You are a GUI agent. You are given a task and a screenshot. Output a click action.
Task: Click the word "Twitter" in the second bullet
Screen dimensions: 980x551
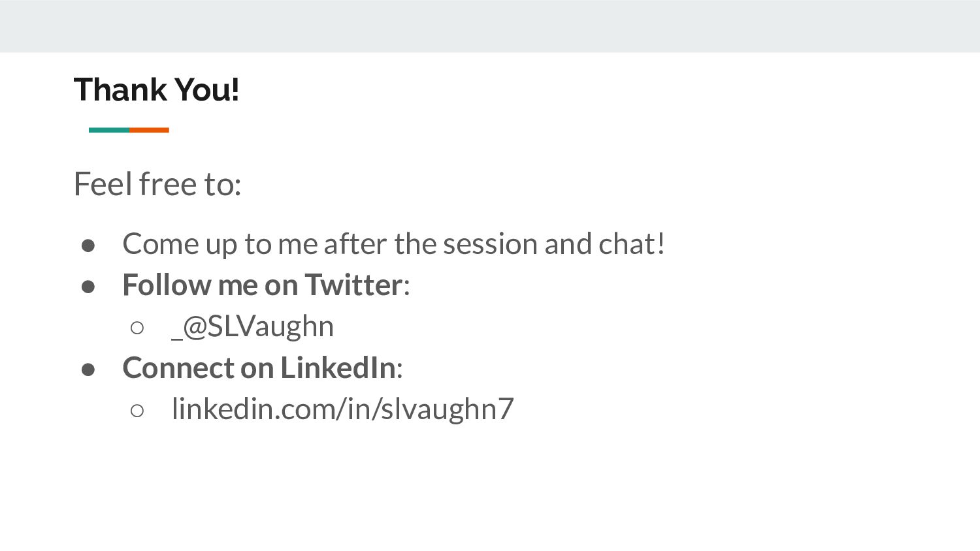(x=353, y=285)
